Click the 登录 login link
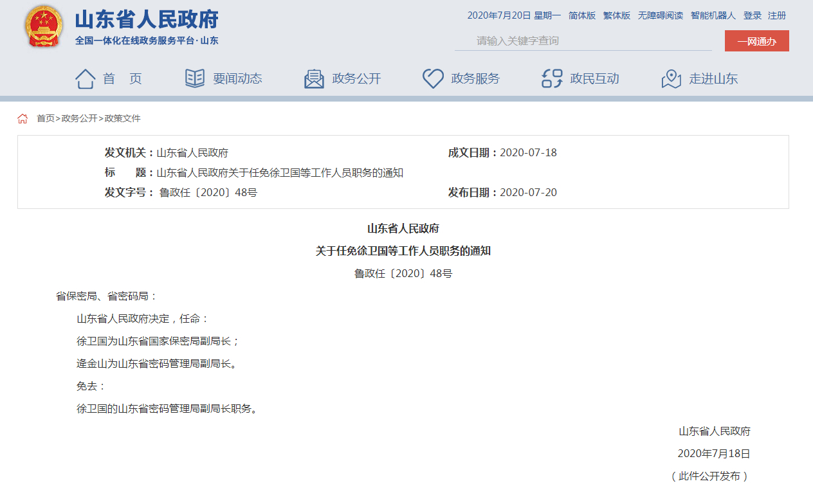The image size is (813, 504). pos(753,15)
